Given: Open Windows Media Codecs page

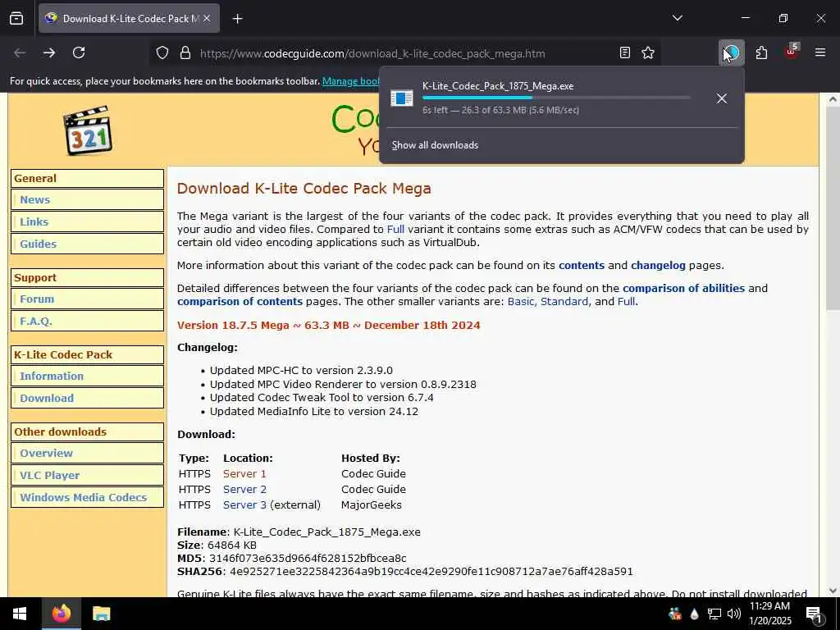Looking at the screenshot, I should tap(83, 497).
